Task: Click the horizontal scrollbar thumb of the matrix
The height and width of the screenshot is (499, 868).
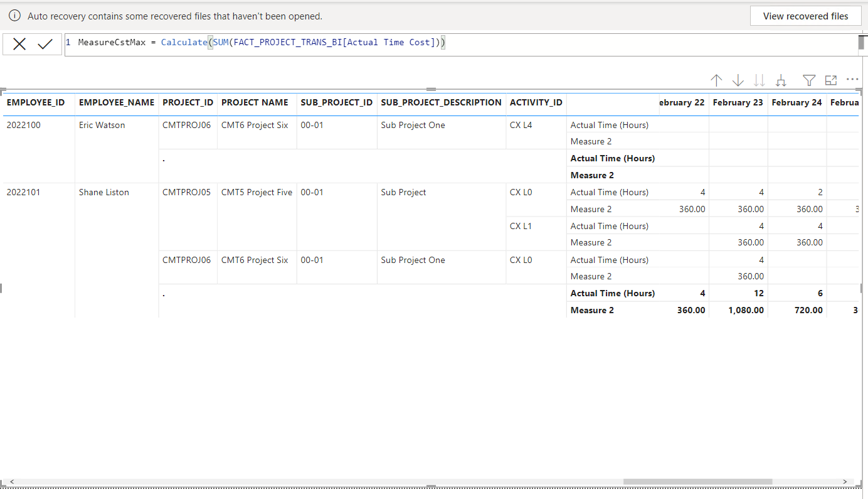Action: pos(697,482)
